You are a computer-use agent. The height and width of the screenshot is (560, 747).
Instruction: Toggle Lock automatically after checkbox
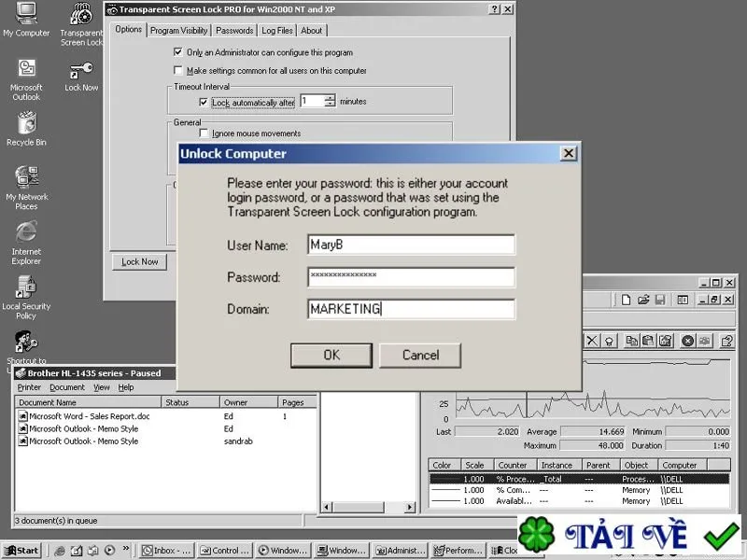pyautogui.click(x=204, y=102)
